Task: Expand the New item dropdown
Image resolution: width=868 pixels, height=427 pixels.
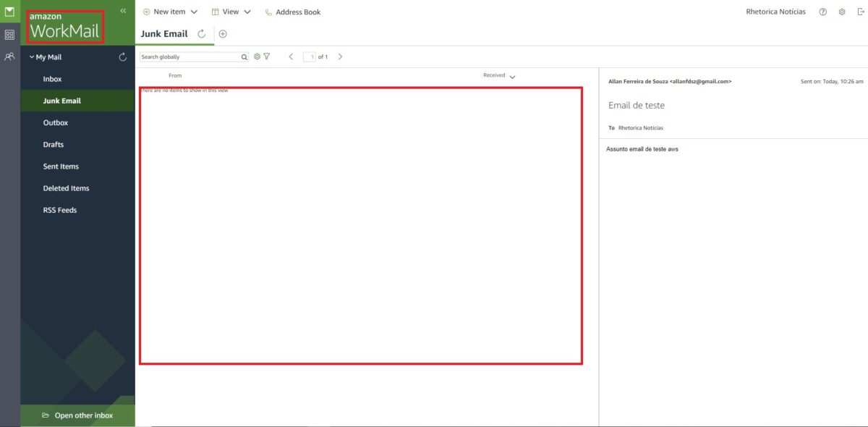Action: tap(193, 12)
